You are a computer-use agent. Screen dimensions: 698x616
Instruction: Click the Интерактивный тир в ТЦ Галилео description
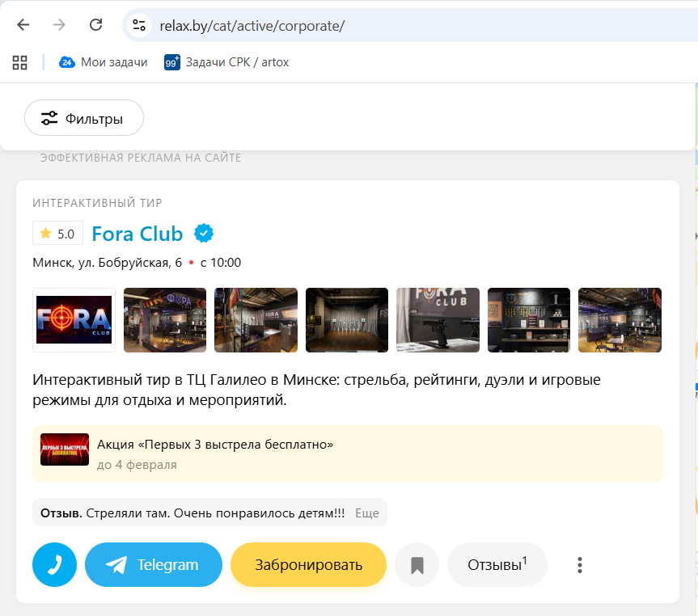[316, 390]
